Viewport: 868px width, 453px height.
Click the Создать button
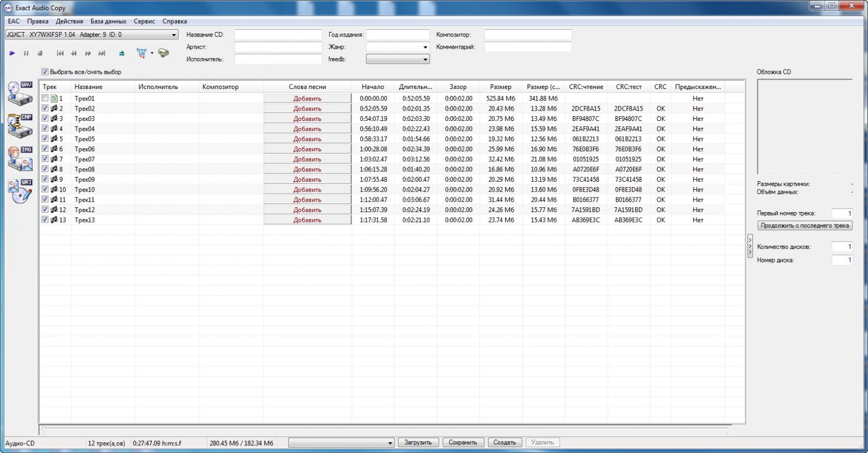505,443
